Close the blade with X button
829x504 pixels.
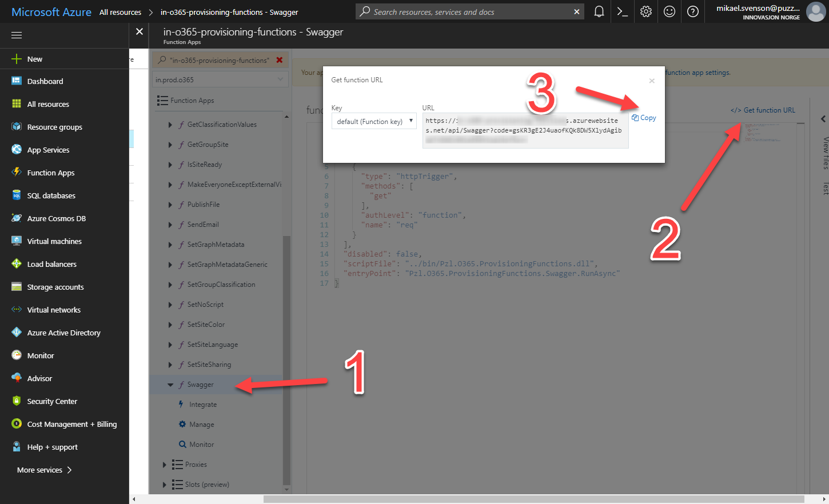[x=140, y=31]
